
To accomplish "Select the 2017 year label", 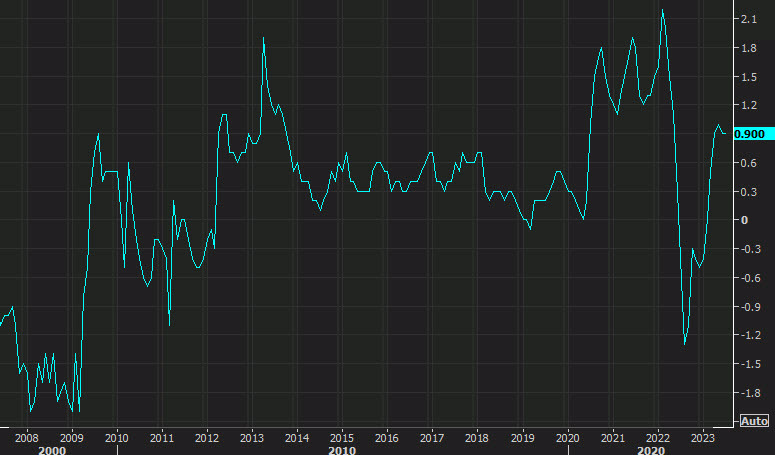I will point(431,438).
